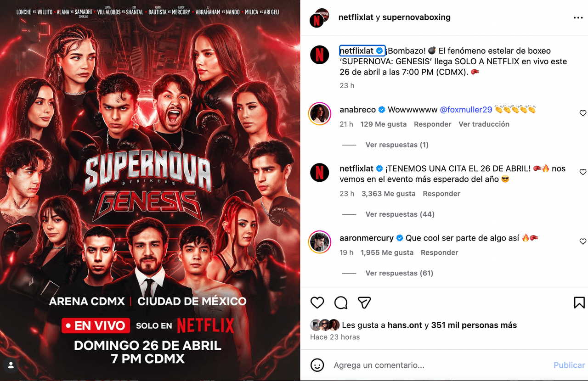
Task: Expand Ver respuestas (1) under anabreco
Action: pyautogui.click(x=397, y=145)
